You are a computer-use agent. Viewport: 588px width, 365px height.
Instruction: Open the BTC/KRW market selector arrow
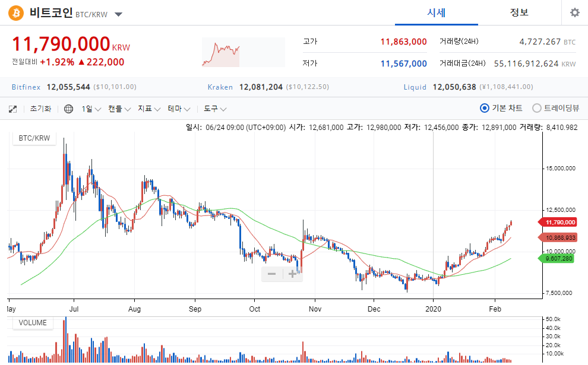coord(119,15)
